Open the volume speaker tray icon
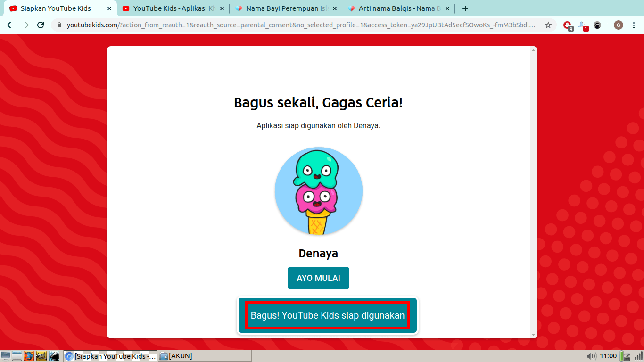This screenshot has width=644, height=362. [591, 356]
